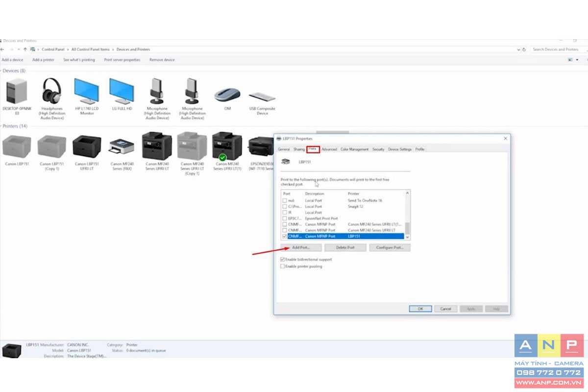588x392 pixels.
Task: Click See what's printing
Action: [x=79, y=60]
